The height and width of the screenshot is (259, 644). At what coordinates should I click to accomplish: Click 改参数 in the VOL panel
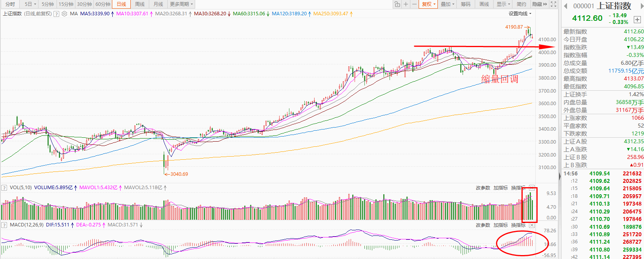(483, 188)
